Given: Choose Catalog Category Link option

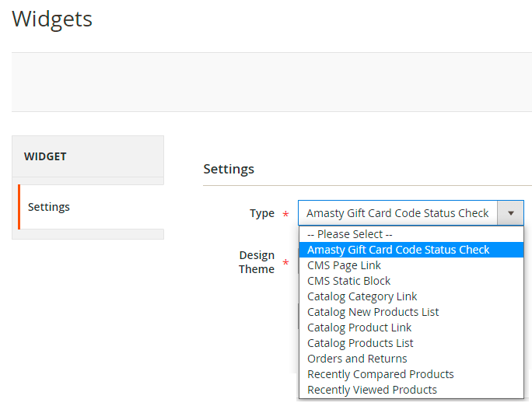Looking at the screenshot, I should pyautogui.click(x=362, y=296).
